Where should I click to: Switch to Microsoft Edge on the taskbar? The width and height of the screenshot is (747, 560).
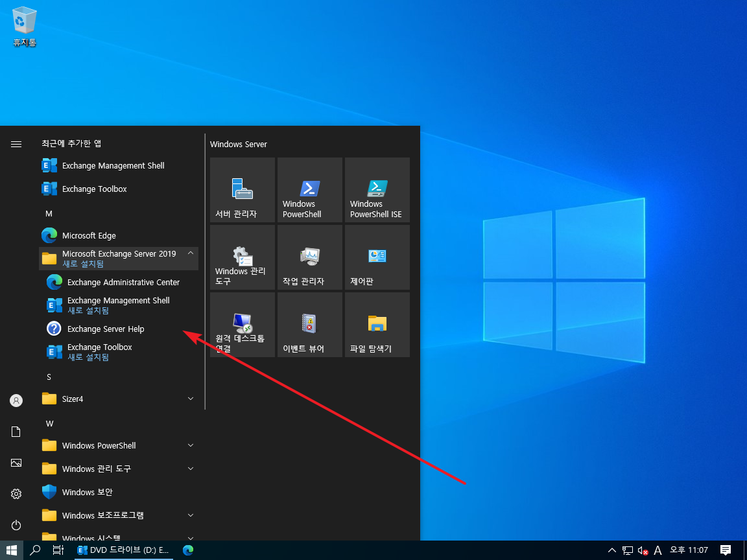[188, 550]
